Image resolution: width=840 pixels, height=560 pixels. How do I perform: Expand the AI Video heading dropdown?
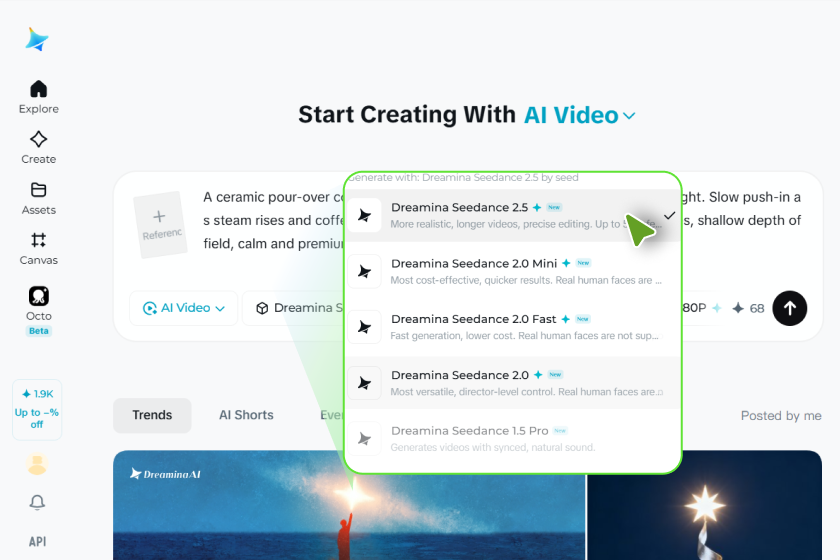[x=579, y=115]
